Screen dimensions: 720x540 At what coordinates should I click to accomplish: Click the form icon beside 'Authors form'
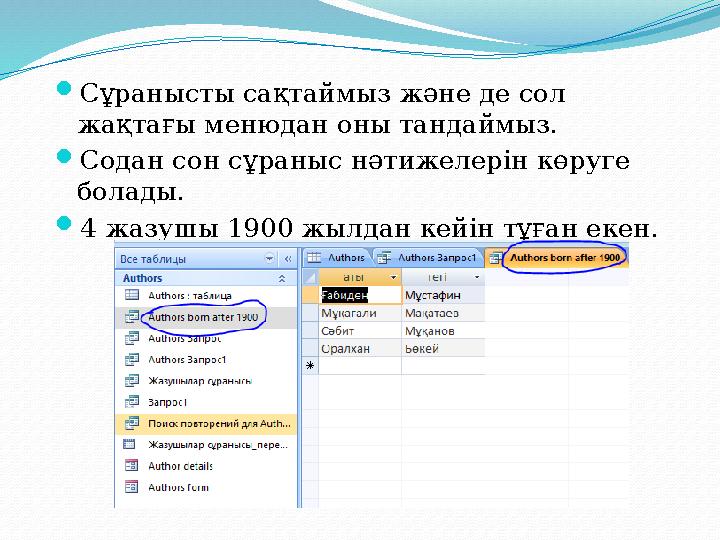(131, 487)
